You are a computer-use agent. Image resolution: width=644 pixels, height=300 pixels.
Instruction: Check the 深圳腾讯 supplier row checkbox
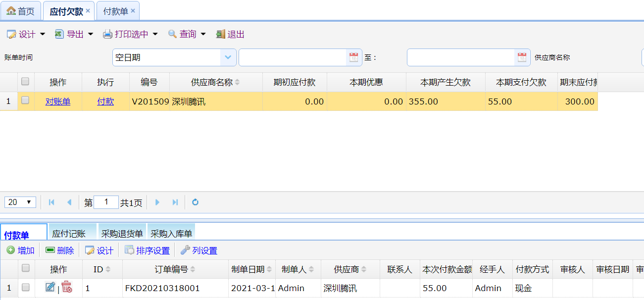click(25, 100)
